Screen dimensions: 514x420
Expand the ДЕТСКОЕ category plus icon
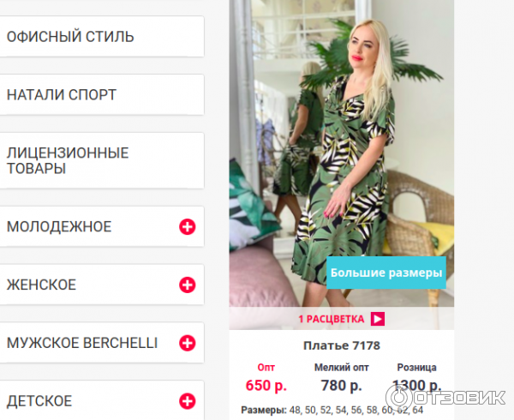coord(187,401)
